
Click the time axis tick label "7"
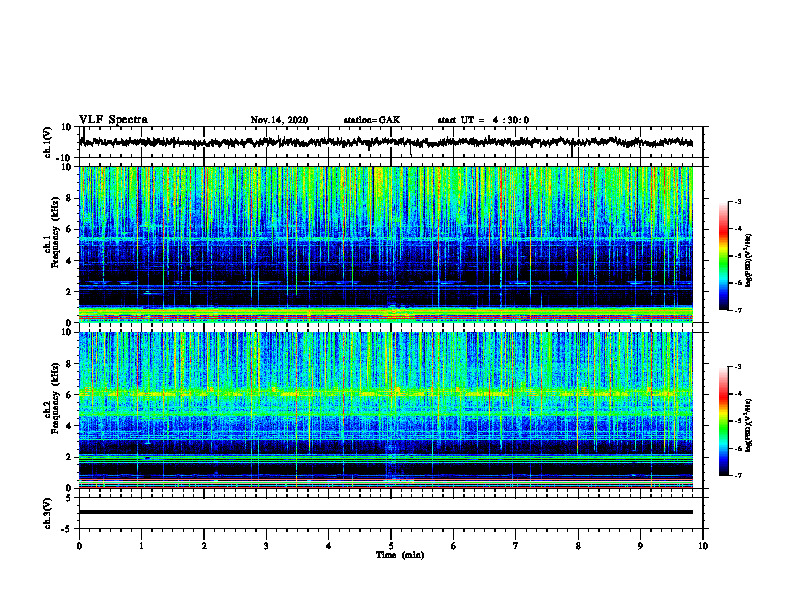coord(516,546)
